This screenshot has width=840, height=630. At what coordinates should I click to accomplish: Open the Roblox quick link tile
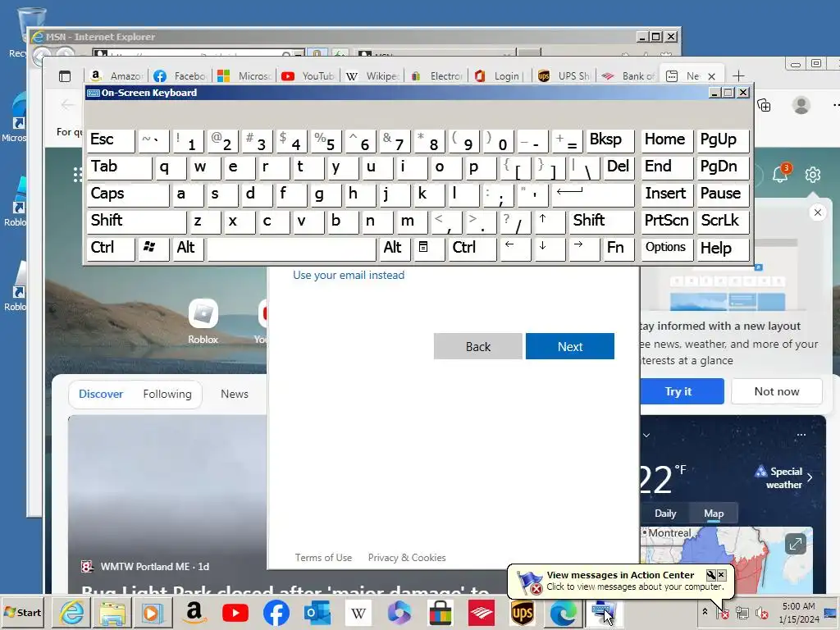point(203,322)
